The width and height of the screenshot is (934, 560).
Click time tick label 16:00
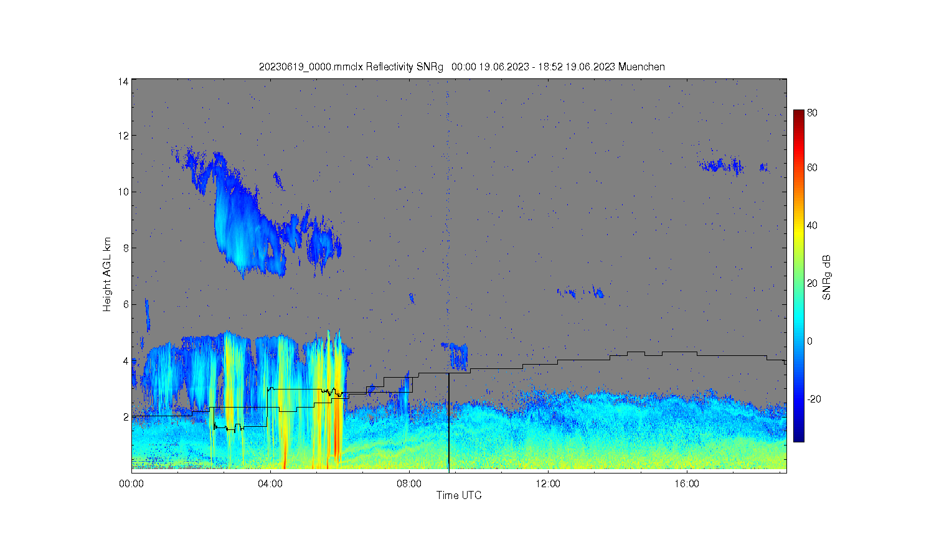[x=687, y=483]
